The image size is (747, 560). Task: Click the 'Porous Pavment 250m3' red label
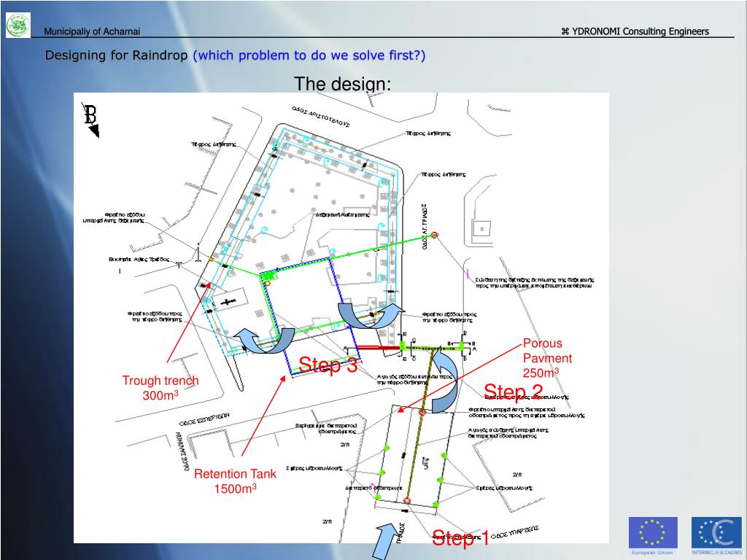click(x=547, y=358)
